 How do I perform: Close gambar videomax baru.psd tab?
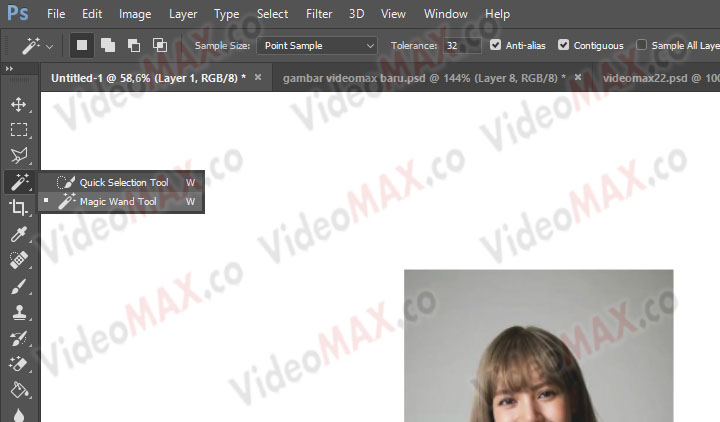(578, 77)
